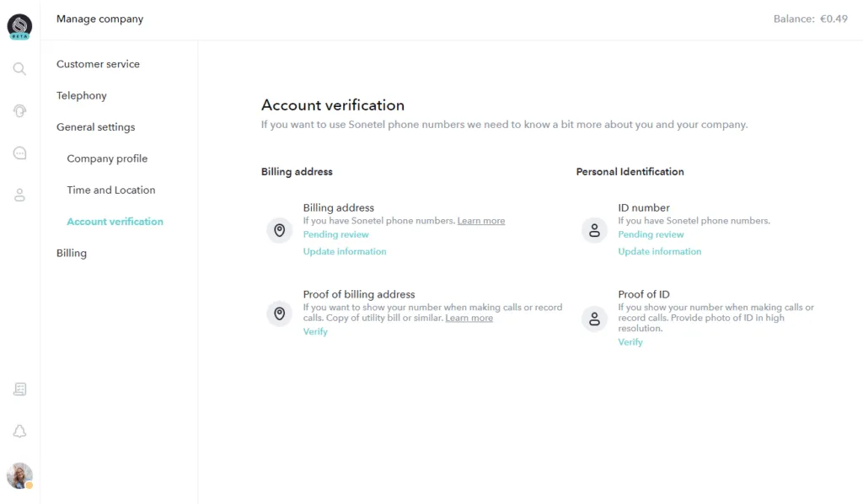Expand the Customer service menu section
Screen dimensions: 863x504
98,64
